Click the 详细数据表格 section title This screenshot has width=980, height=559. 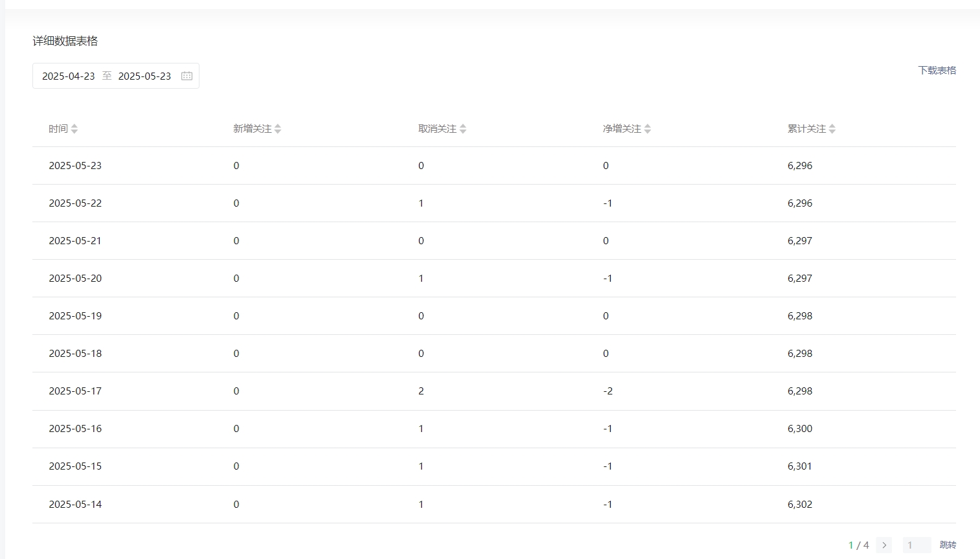pyautogui.click(x=65, y=41)
